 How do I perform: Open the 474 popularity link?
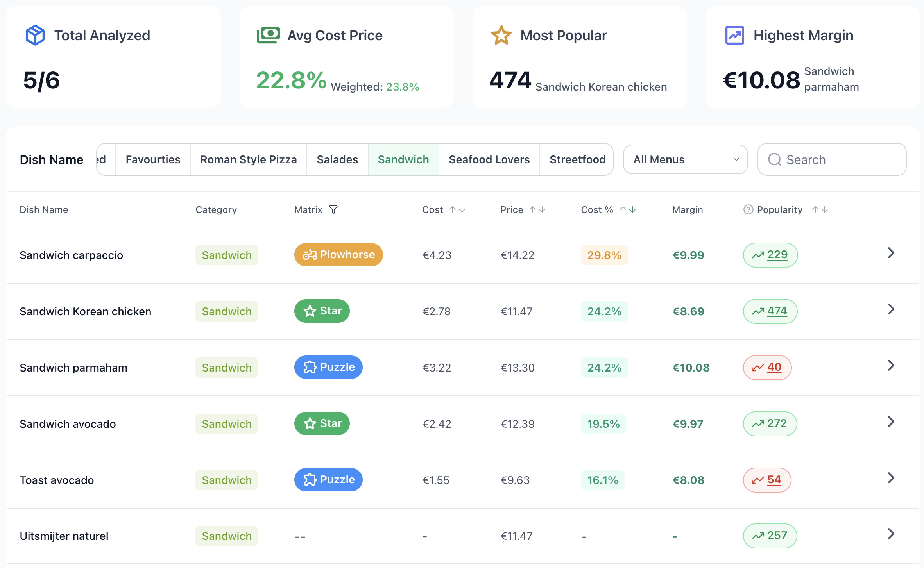click(x=777, y=311)
